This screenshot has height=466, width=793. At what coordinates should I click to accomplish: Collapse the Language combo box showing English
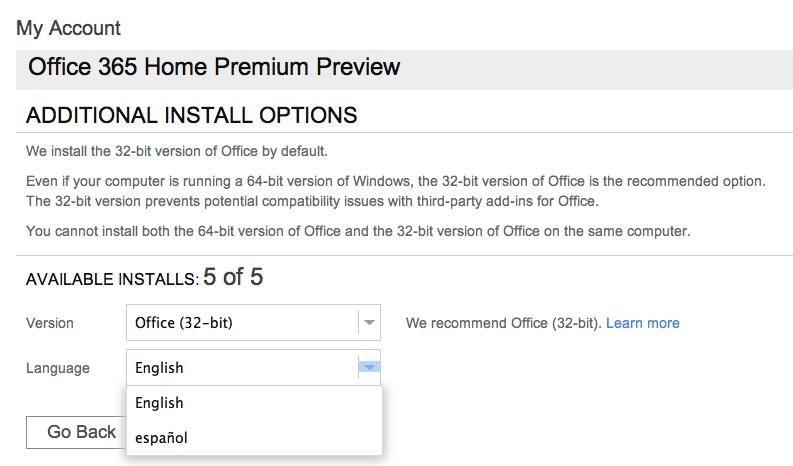pyautogui.click(x=253, y=367)
